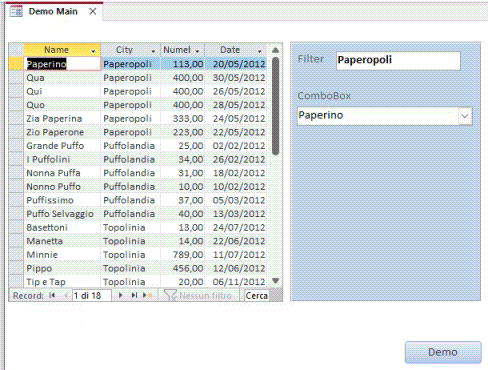This screenshot has width=488, height=370.
Task: Open the Date column filter dropdown
Action: [x=259, y=51]
